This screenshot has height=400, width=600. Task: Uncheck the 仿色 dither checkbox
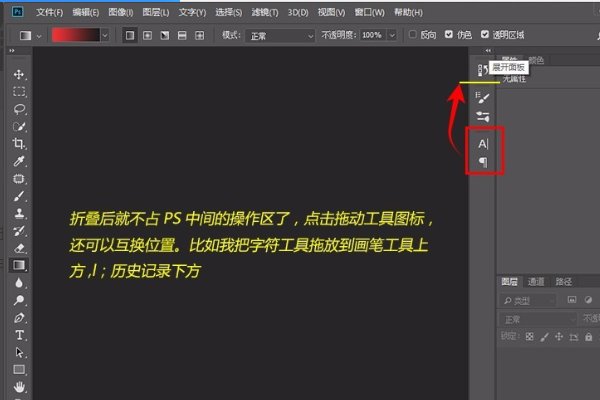[449, 34]
